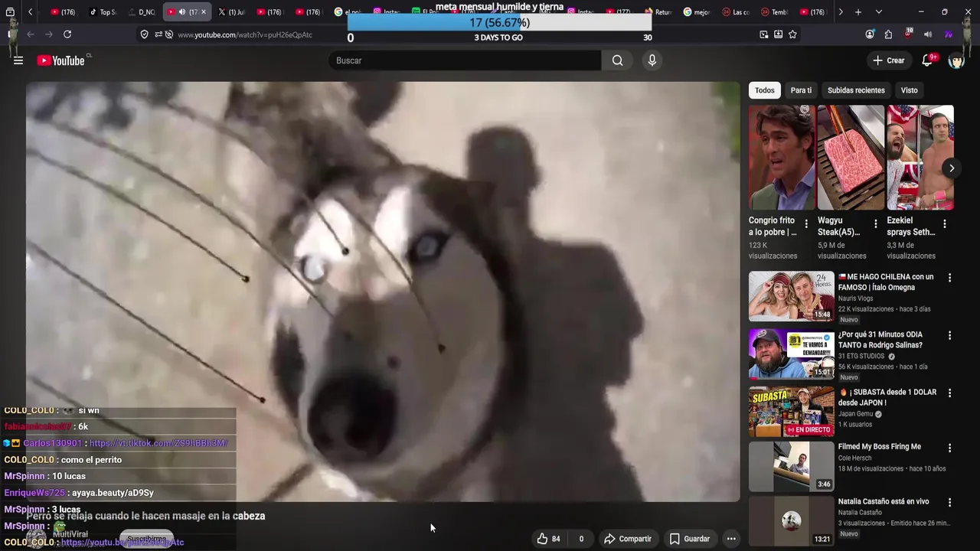Bookmark the page with star icon
This screenshot has height=551, width=980.
tap(792, 34)
